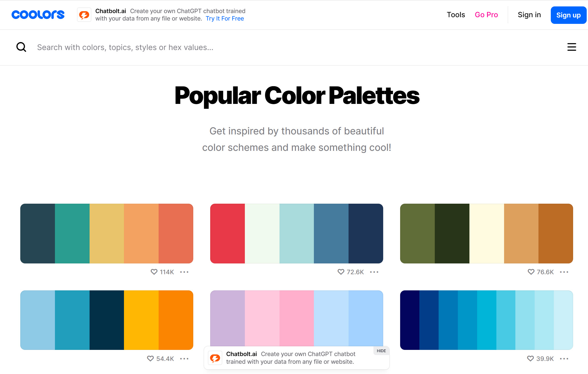Click the search magnifier icon
The width and height of the screenshot is (588, 374).
click(x=21, y=47)
